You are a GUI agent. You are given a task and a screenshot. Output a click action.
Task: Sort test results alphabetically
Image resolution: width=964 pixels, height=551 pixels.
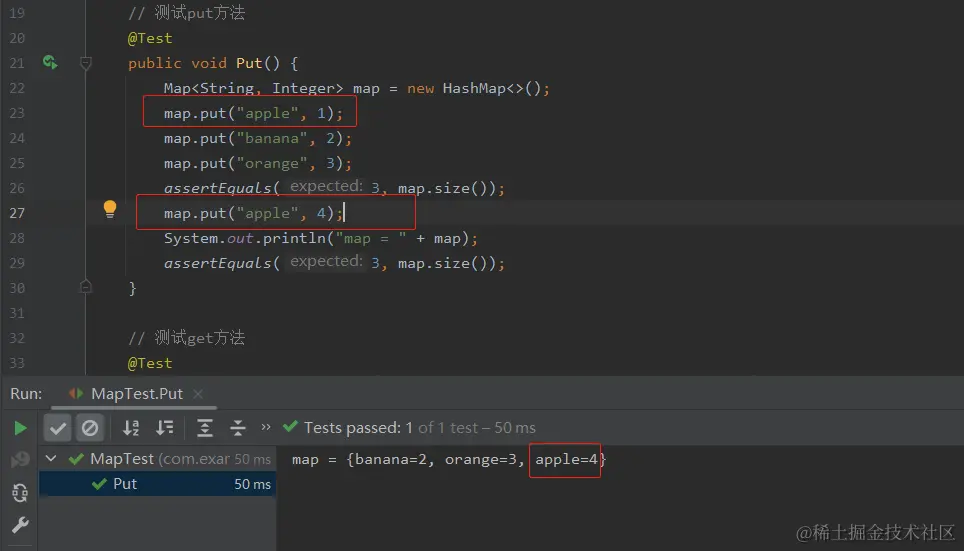pos(131,428)
